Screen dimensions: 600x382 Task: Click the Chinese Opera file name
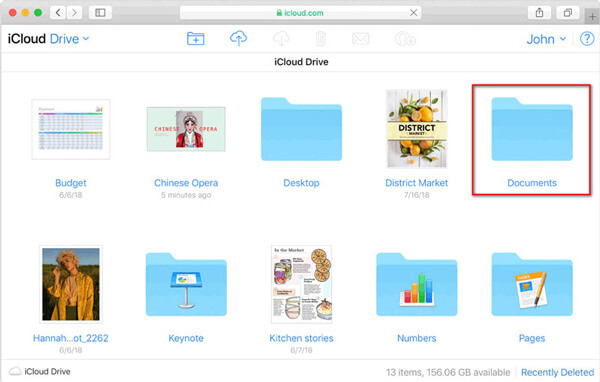click(186, 183)
